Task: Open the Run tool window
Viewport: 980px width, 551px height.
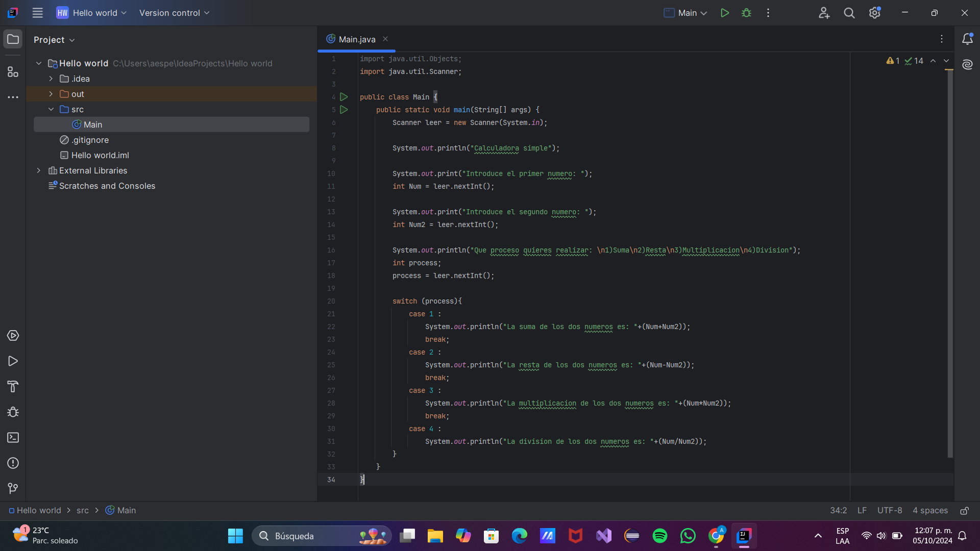Action: point(13,361)
